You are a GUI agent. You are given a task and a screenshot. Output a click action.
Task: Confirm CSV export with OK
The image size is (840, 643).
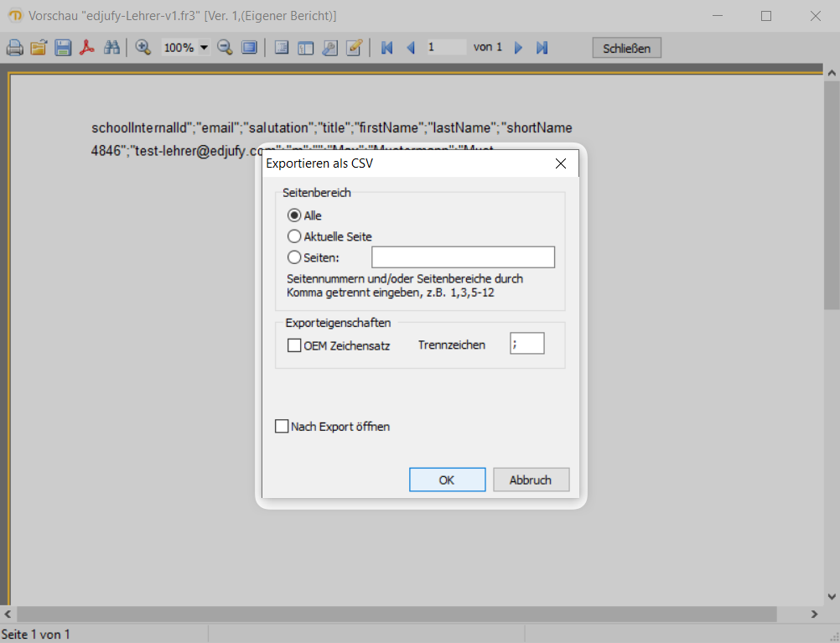(447, 480)
